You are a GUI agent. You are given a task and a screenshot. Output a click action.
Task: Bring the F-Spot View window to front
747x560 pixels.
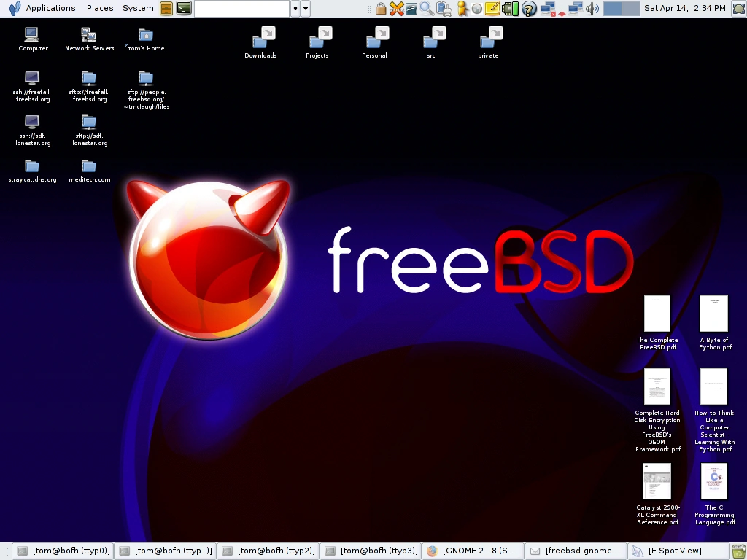(x=678, y=551)
